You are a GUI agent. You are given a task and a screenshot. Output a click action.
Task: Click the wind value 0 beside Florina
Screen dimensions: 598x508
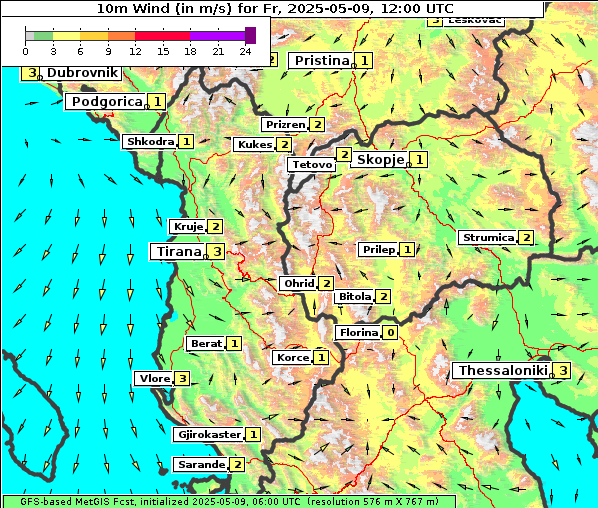click(391, 333)
